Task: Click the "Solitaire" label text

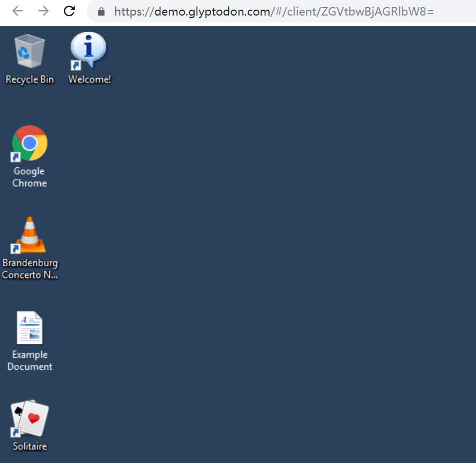Action: click(x=30, y=446)
